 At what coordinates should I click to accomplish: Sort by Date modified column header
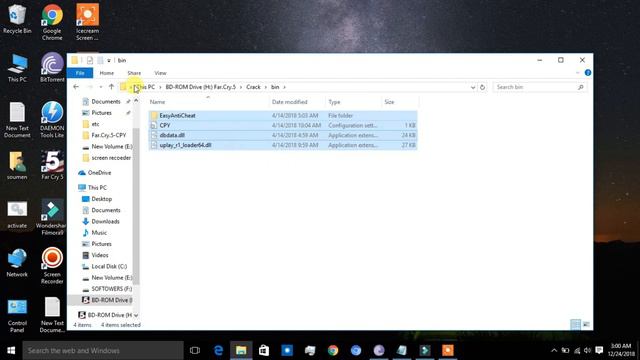(297, 102)
